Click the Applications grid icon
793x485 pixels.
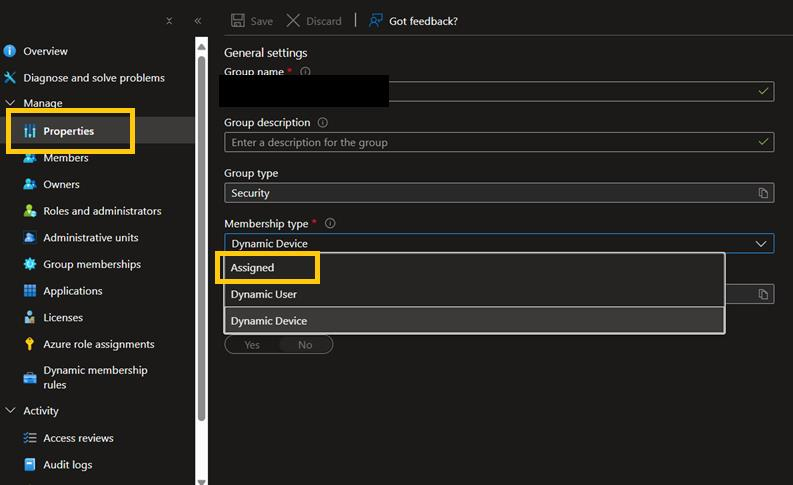tap(30, 291)
